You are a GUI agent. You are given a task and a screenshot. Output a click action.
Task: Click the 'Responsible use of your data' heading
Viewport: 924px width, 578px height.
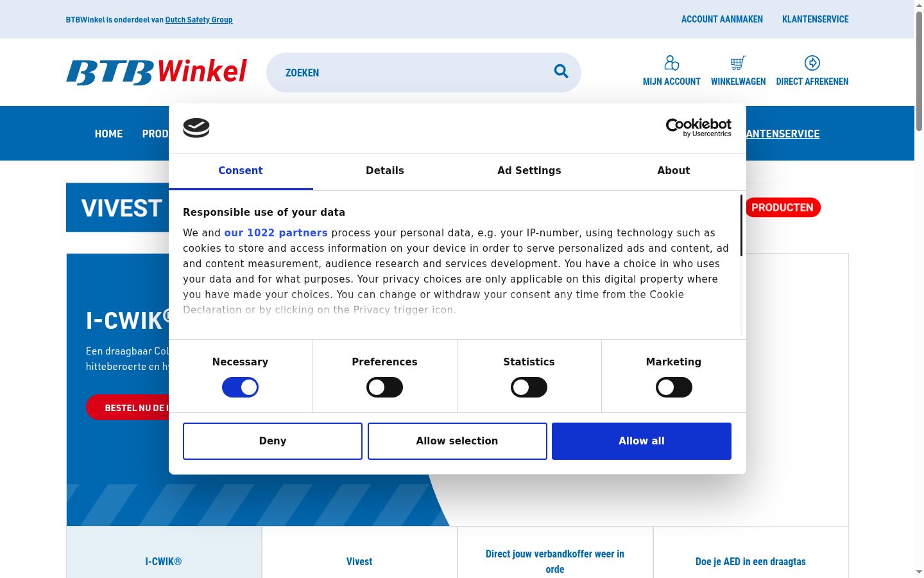coord(264,213)
